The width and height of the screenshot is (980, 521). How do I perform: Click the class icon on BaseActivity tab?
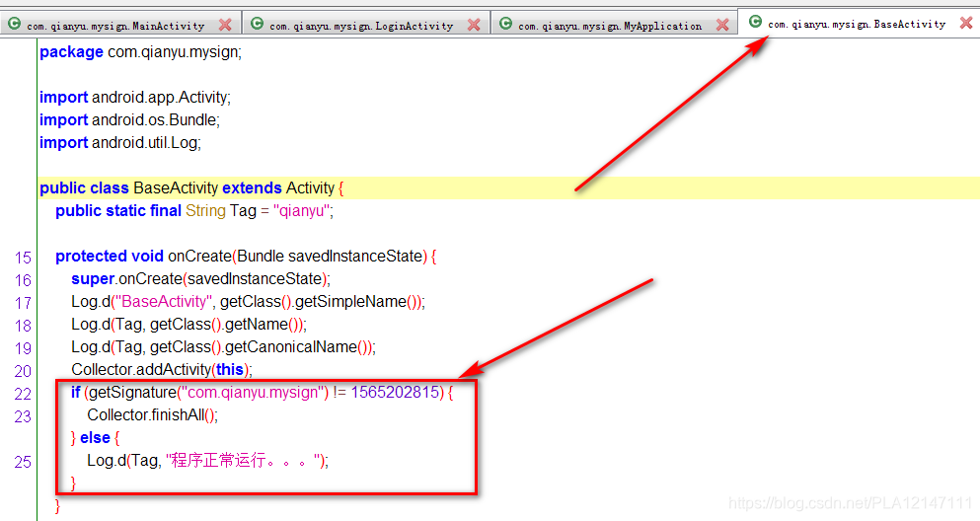point(755,22)
